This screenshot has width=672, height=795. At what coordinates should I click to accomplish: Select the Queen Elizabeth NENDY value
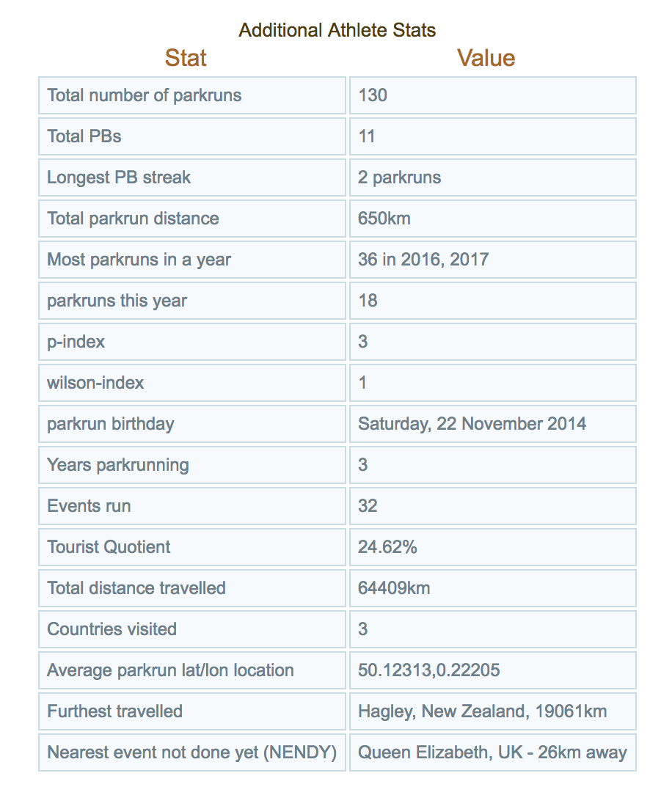[x=492, y=752]
